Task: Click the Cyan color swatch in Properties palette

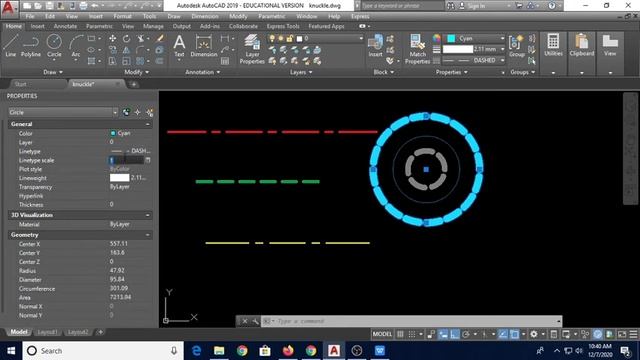Action: [113, 133]
